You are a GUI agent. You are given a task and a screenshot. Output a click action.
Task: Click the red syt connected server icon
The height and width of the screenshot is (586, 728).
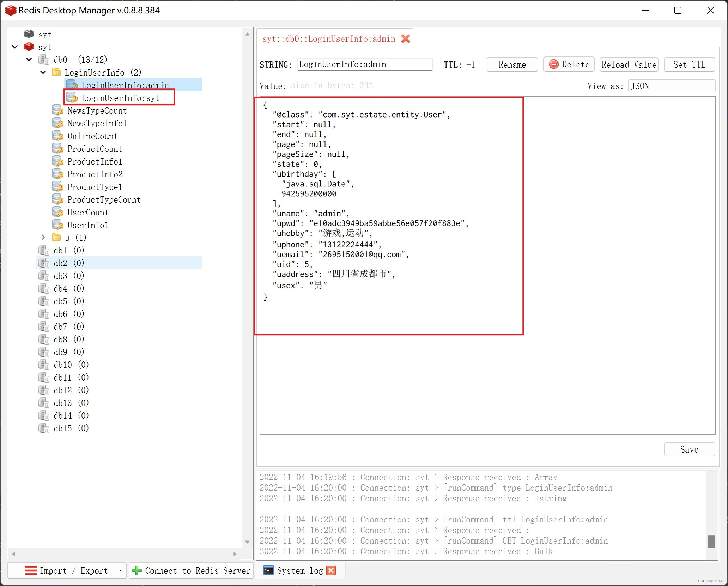29,47
